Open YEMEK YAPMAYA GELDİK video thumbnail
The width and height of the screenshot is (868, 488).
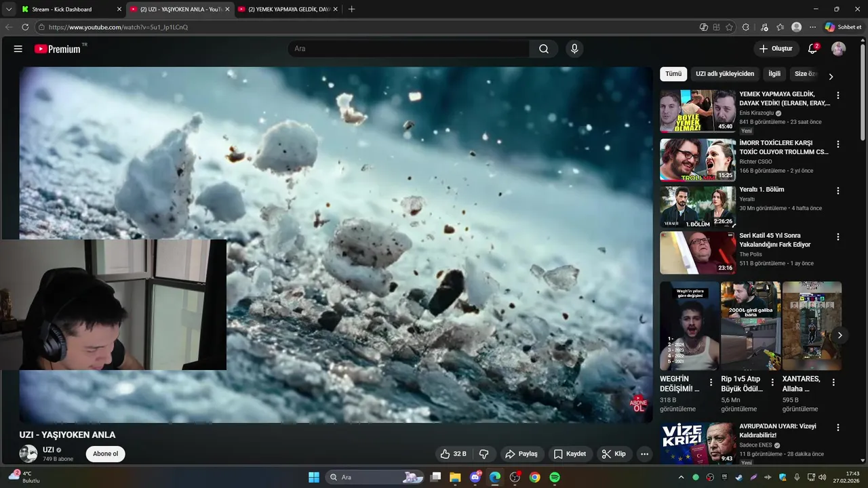pyautogui.click(x=698, y=111)
